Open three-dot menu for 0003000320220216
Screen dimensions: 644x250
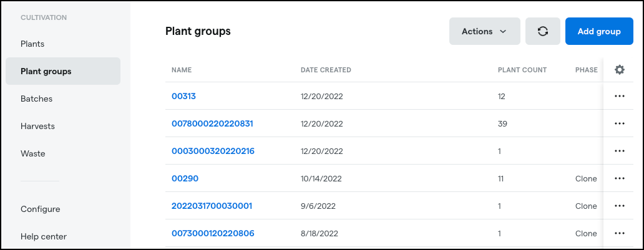(620, 151)
